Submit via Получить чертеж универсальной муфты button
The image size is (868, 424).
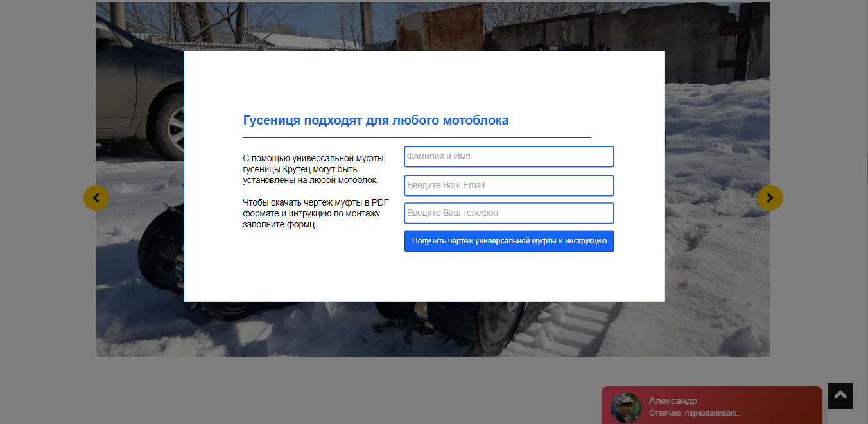coord(509,242)
